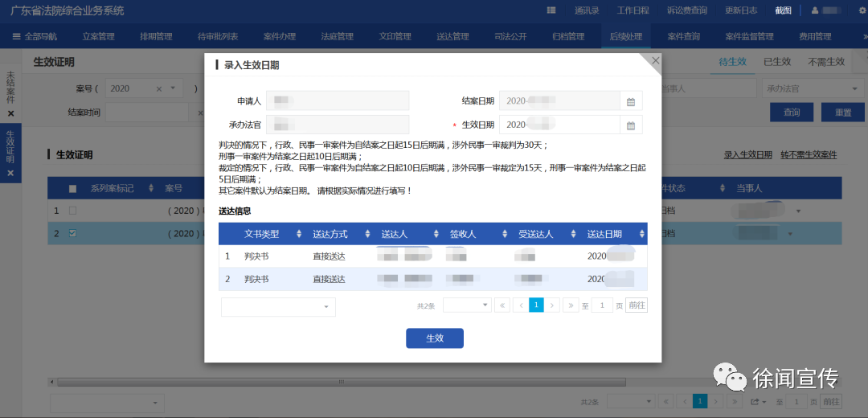
Task: Sort by 签收人 column
Action: click(505, 234)
